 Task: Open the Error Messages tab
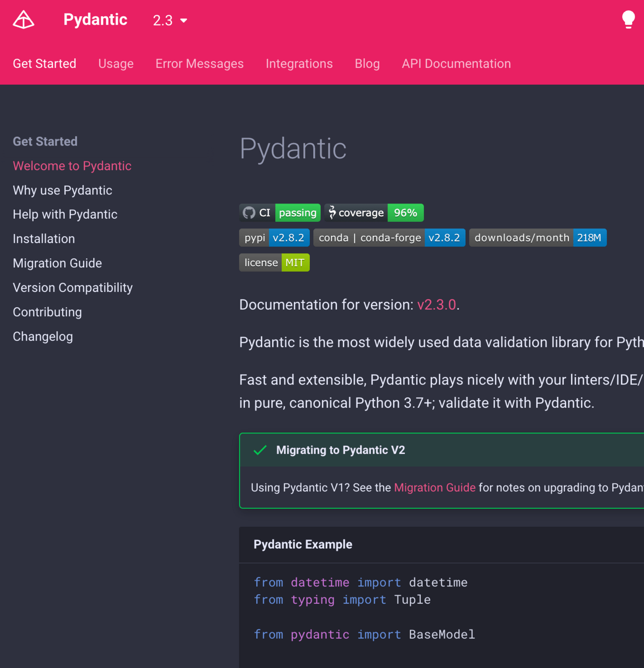click(199, 63)
